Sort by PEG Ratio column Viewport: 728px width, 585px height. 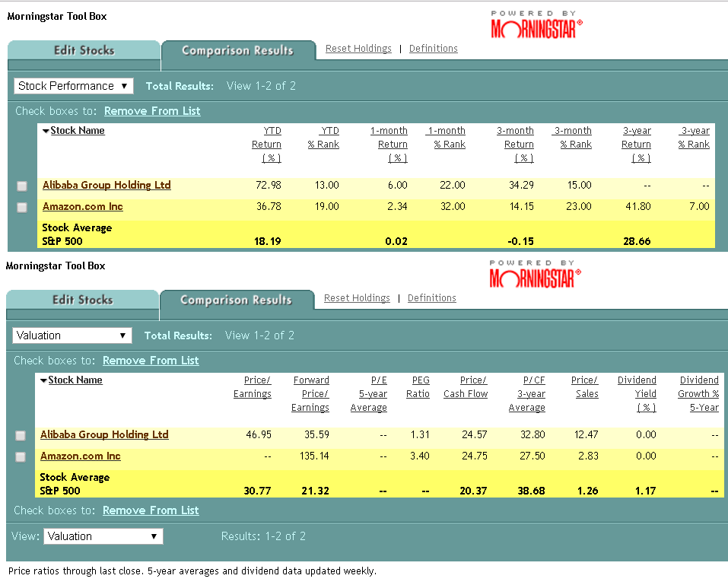point(418,386)
